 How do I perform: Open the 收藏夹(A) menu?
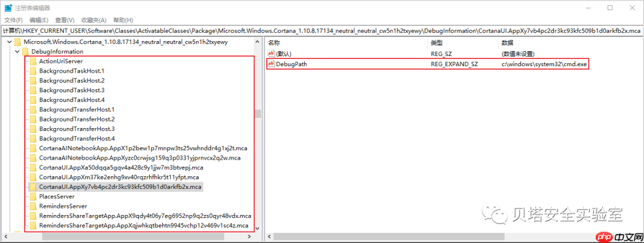pyautogui.click(x=94, y=20)
